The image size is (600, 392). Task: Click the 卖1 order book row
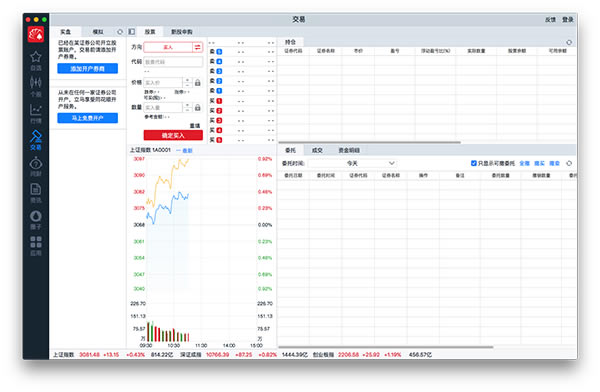tap(242, 91)
